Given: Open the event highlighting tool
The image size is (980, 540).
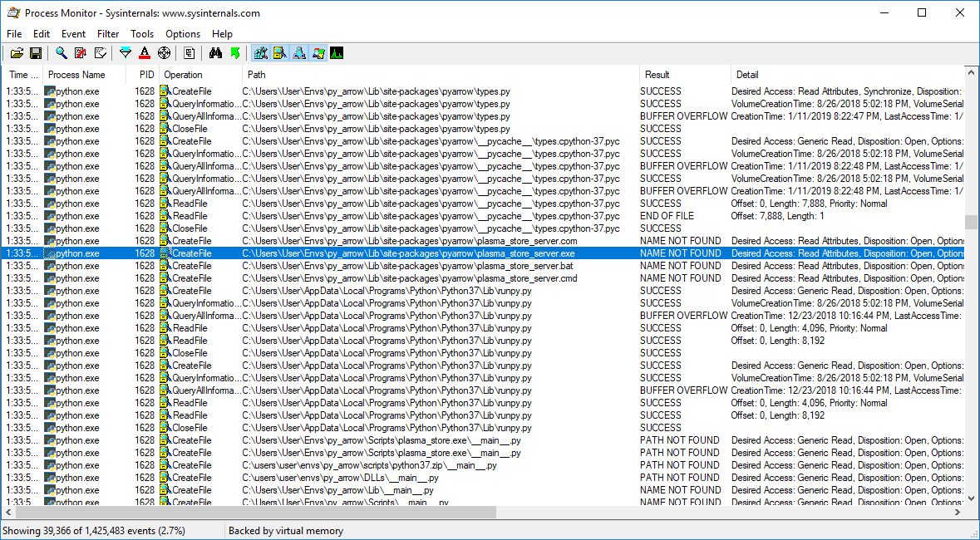Looking at the screenshot, I should 144,52.
